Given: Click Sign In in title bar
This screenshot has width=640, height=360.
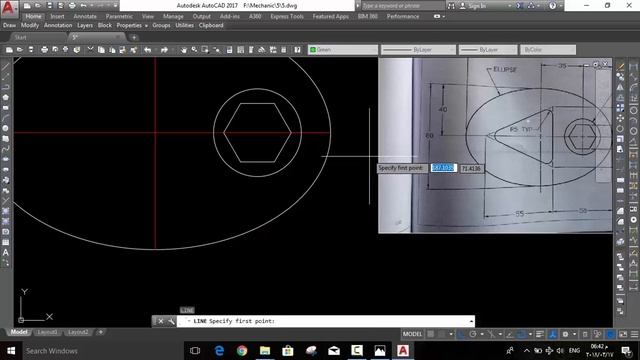Looking at the screenshot, I should tap(478, 6).
